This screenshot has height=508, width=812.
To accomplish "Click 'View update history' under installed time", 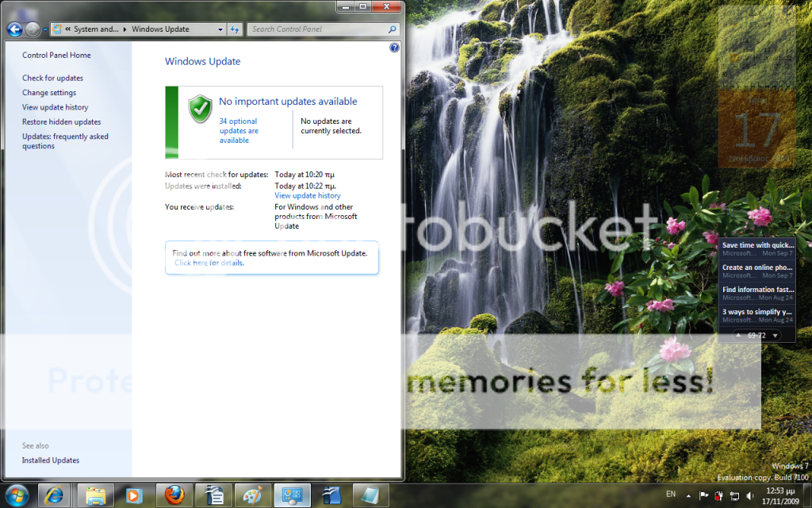I will [308, 195].
